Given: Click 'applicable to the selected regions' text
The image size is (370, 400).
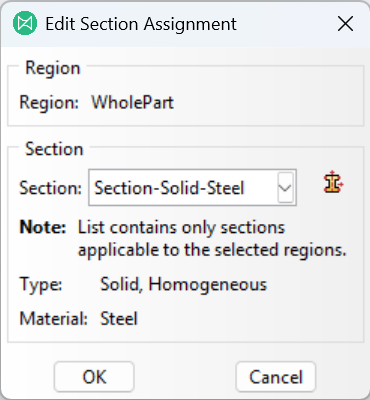Looking at the screenshot, I should coord(212,250).
